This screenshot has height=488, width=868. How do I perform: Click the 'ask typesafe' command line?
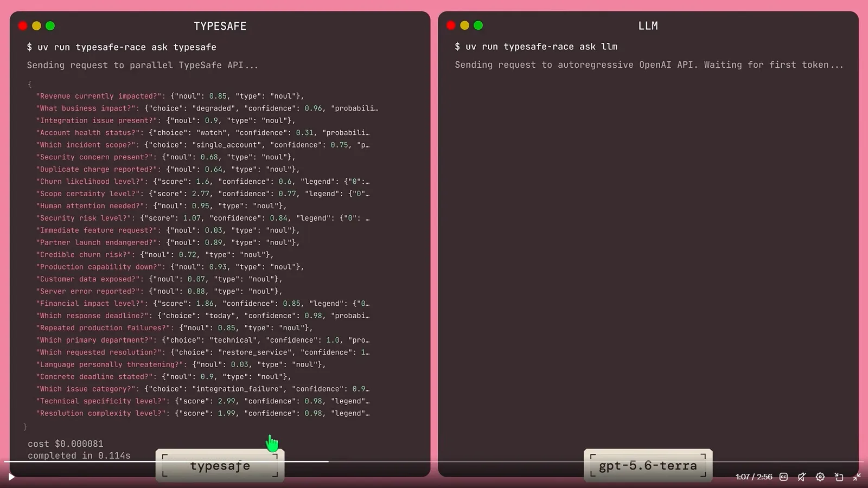click(x=122, y=47)
